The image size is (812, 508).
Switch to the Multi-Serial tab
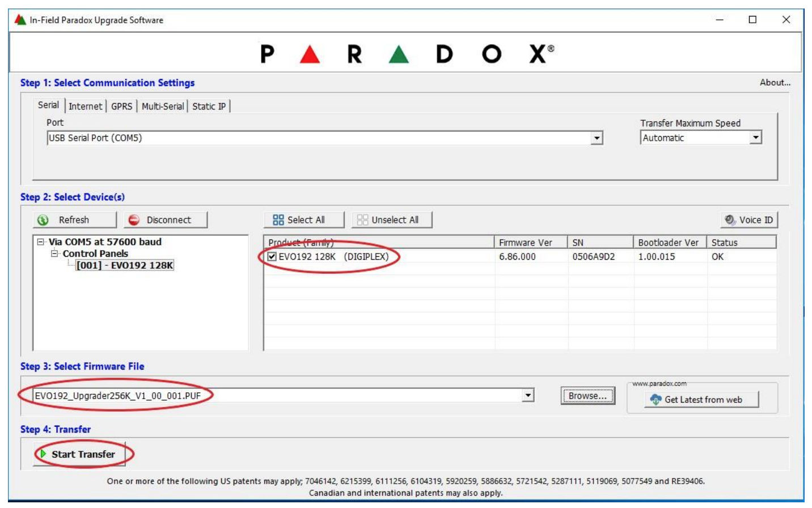click(163, 107)
